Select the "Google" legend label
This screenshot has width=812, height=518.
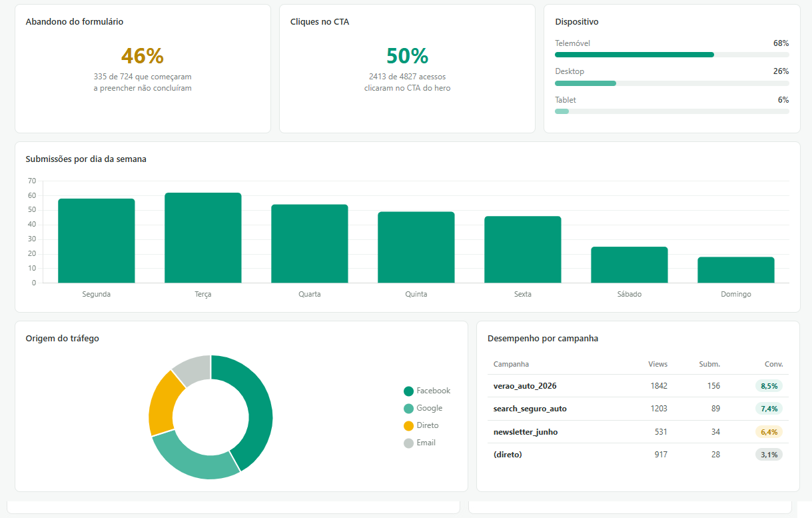point(429,408)
